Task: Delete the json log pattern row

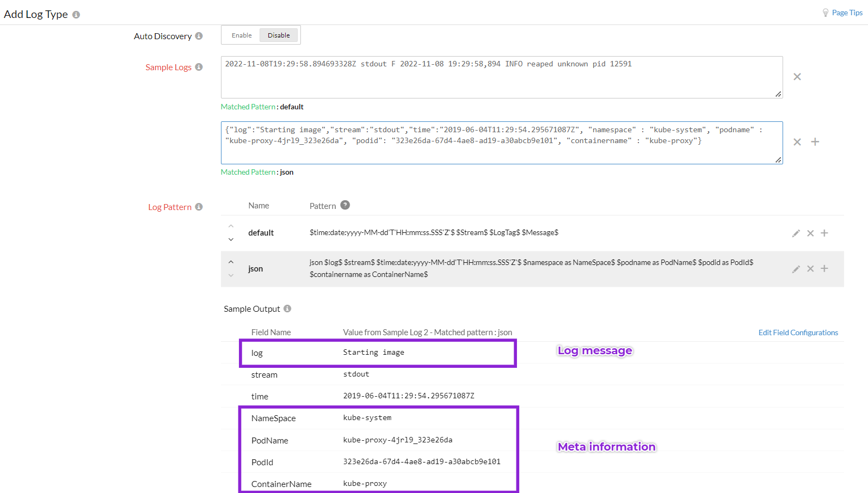Action: point(810,269)
